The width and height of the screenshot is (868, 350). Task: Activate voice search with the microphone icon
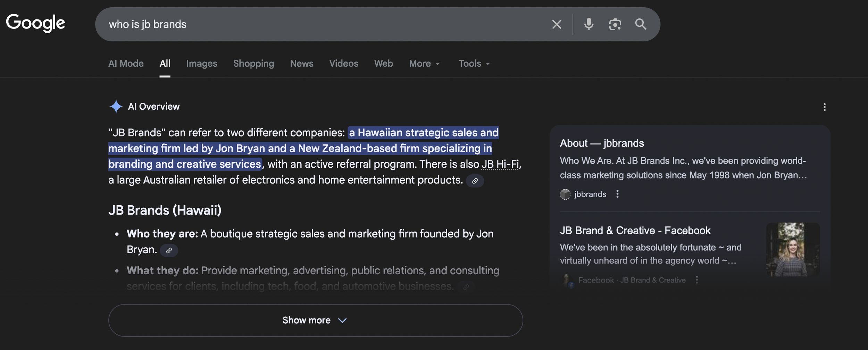(x=588, y=24)
